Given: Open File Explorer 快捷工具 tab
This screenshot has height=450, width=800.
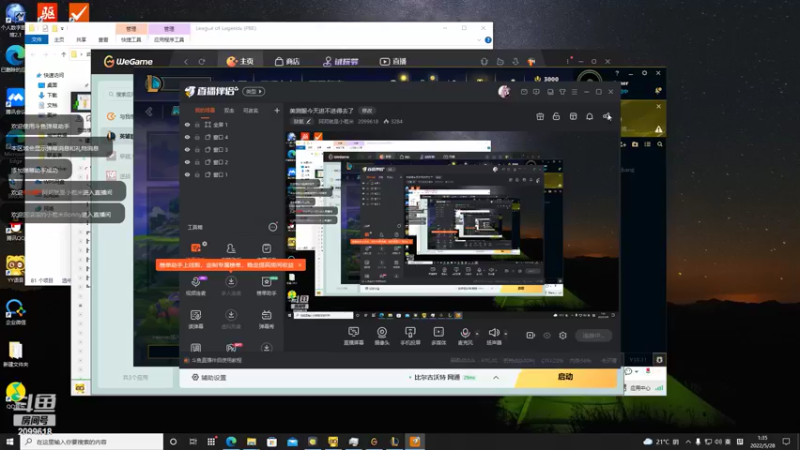Looking at the screenshot, I should tap(131, 39).
